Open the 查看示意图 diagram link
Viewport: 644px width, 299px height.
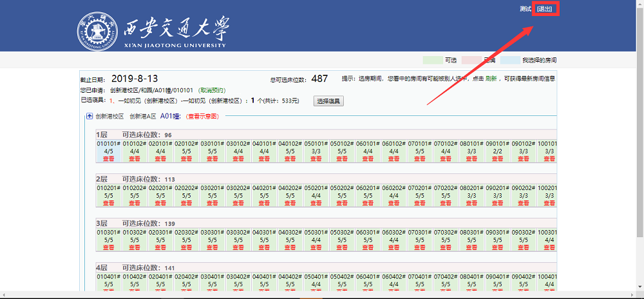coord(202,116)
